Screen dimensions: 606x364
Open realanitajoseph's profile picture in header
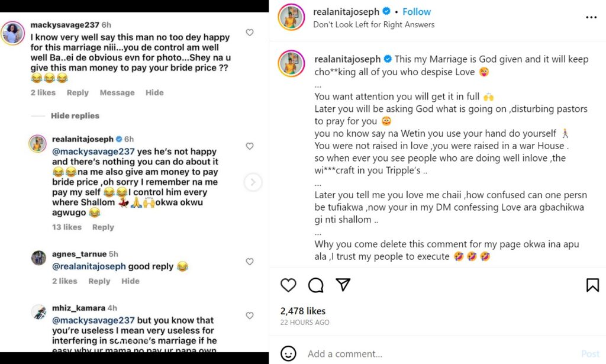pyautogui.click(x=291, y=18)
